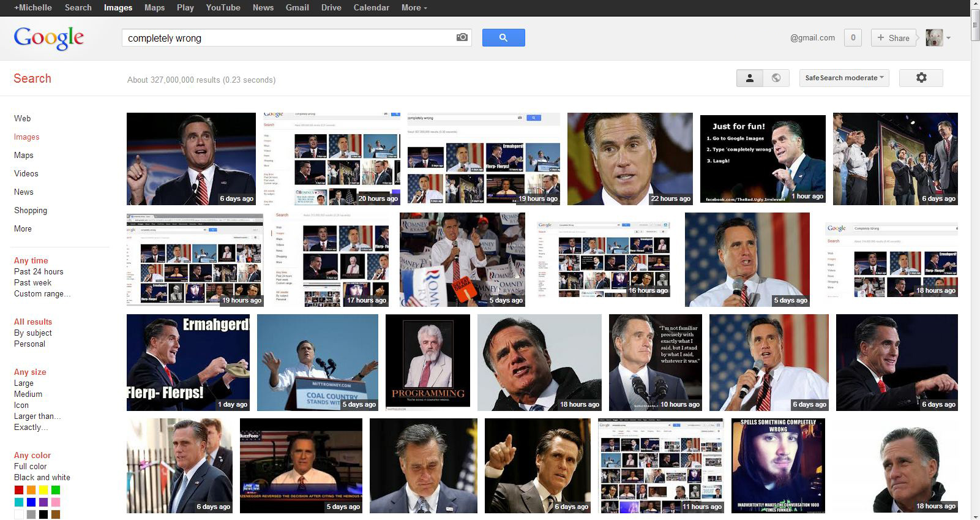The image size is (980, 520).
Task: Open the notifications counter showing 0
Action: coord(853,38)
